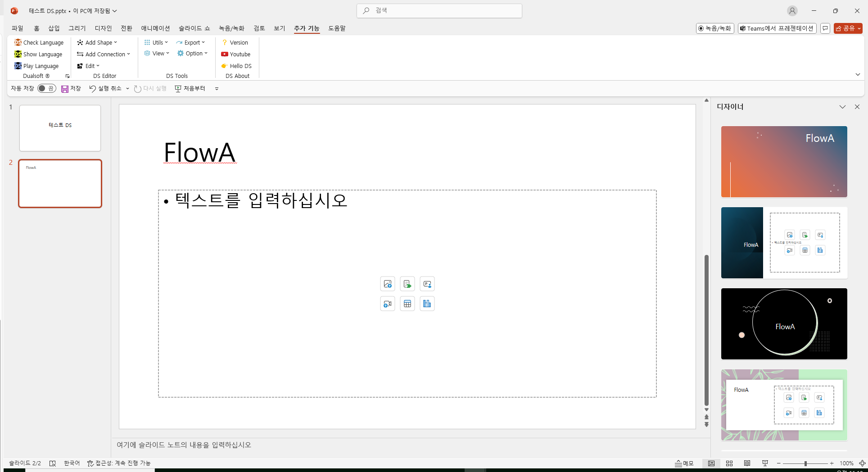868x472 pixels.
Task: Click the Hello DS button
Action: click(236, 66)
